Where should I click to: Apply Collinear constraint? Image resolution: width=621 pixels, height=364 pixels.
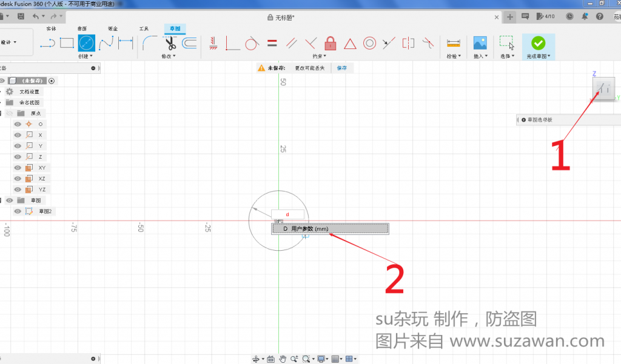pos(389,43)
